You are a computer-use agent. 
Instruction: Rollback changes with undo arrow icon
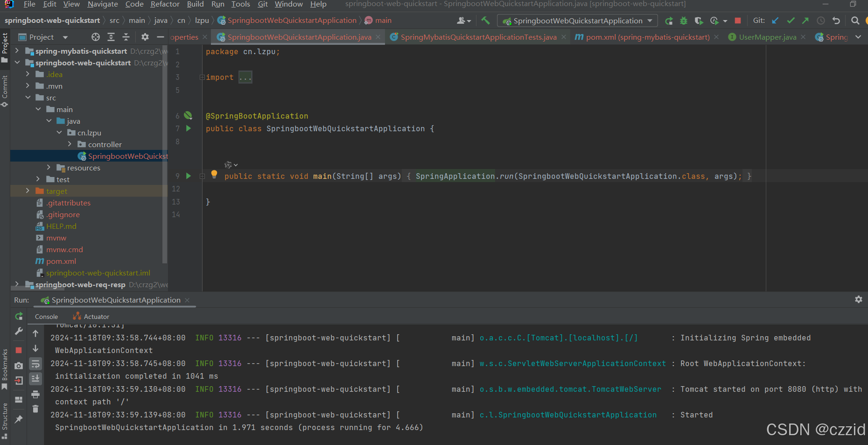click(836, 21)
